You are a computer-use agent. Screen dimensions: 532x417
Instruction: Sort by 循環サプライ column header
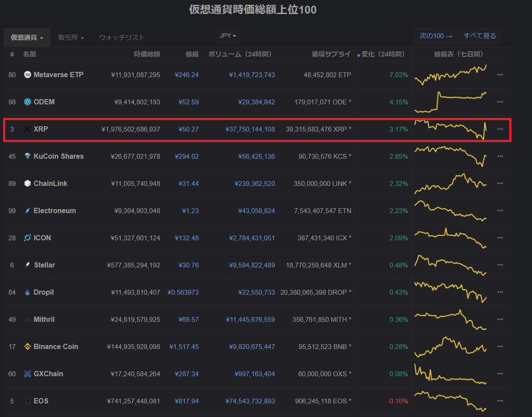tap(331, 54)
